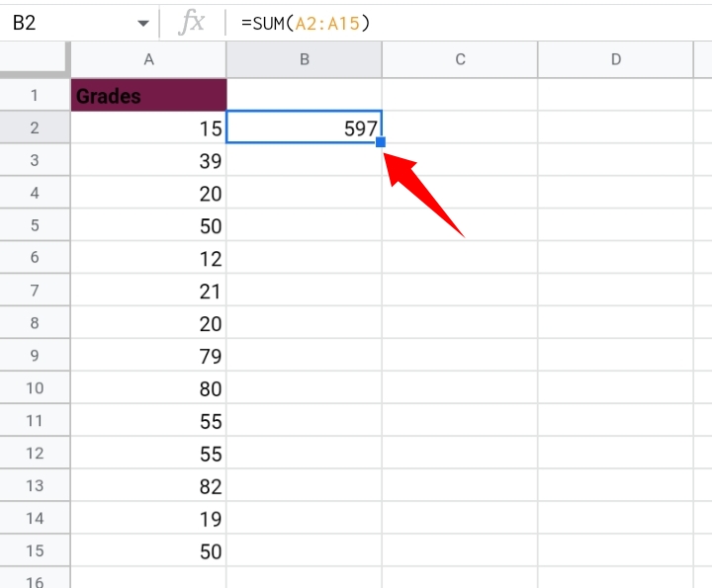Click the fx function icon

click(x=192, y=23)
